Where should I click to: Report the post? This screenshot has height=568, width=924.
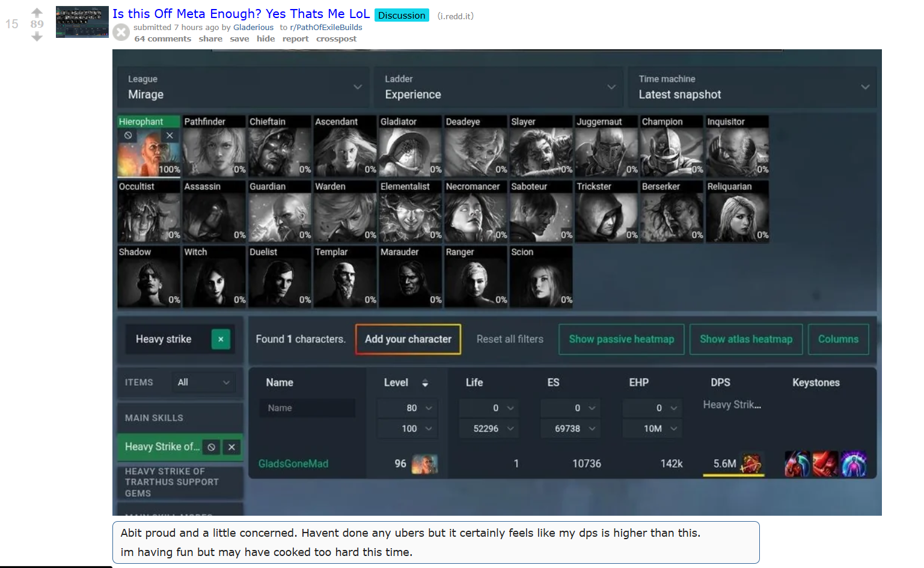tap(295, 38)
